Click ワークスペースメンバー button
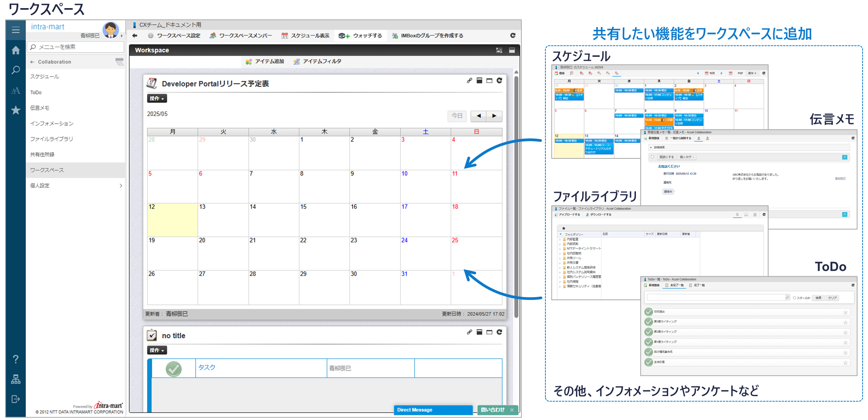 (x=241, y=36)
